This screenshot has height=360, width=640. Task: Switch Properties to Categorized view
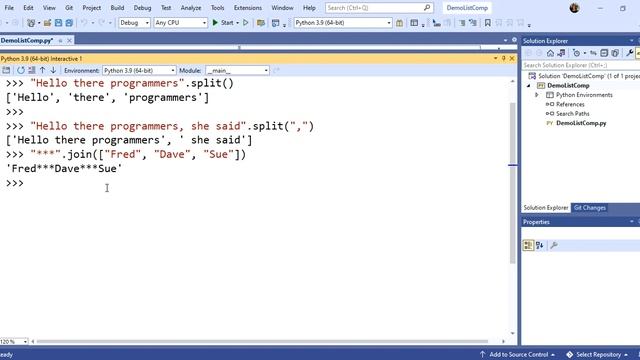click(x=528, y=245)
